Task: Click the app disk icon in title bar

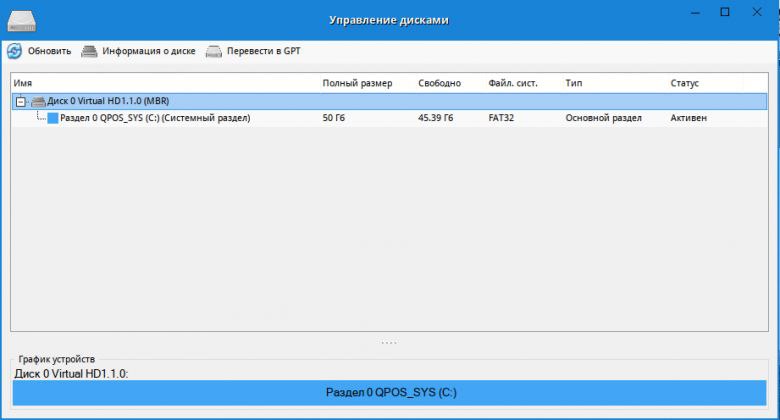Action: pos(21,20)
